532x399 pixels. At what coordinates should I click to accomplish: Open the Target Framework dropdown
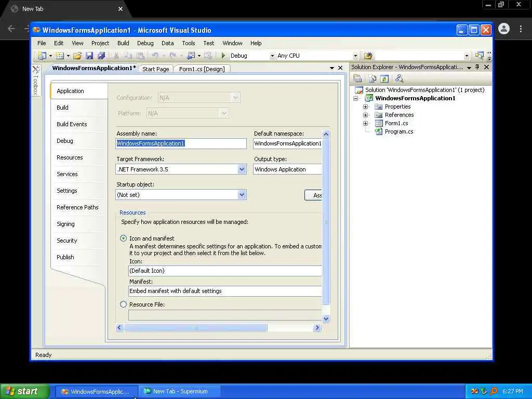[x=242, y=169]
